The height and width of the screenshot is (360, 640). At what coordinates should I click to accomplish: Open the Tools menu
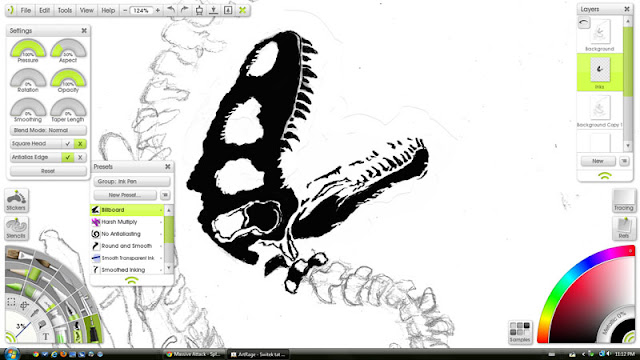(64, 11)
